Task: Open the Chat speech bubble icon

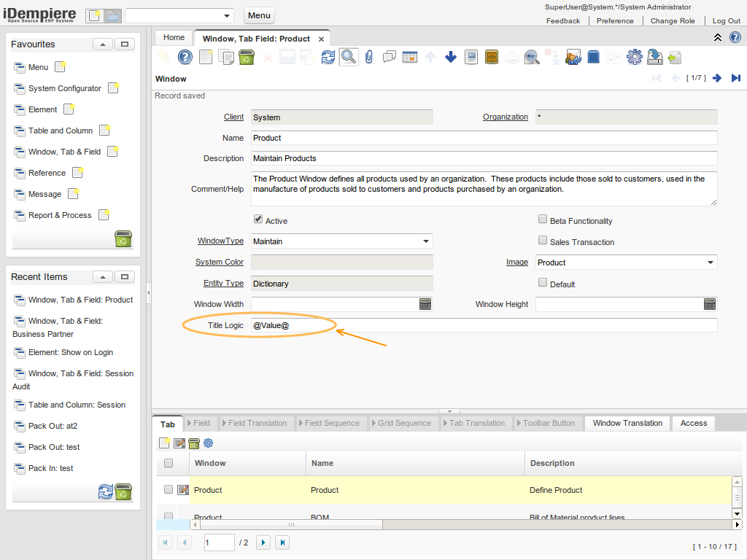Action: point(390,57)
